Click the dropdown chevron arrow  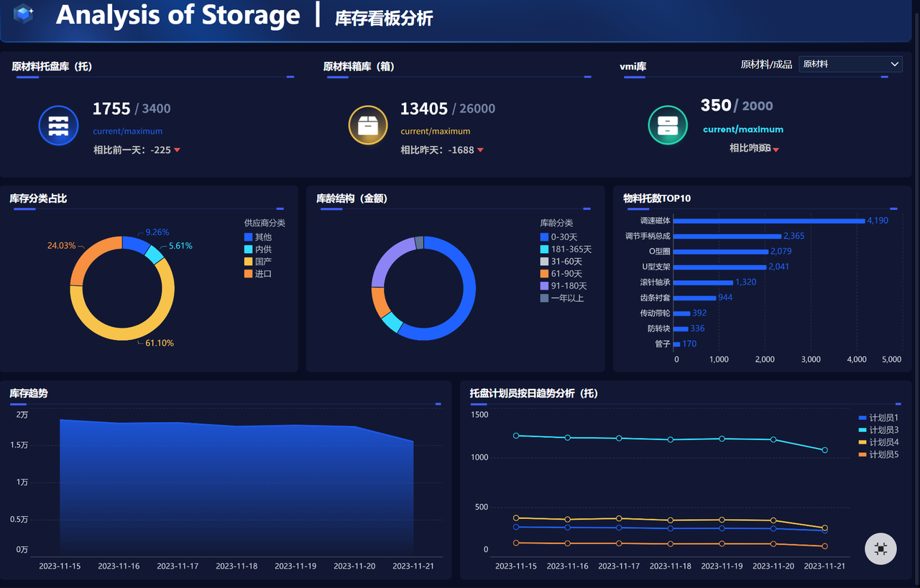click(895, 64)
